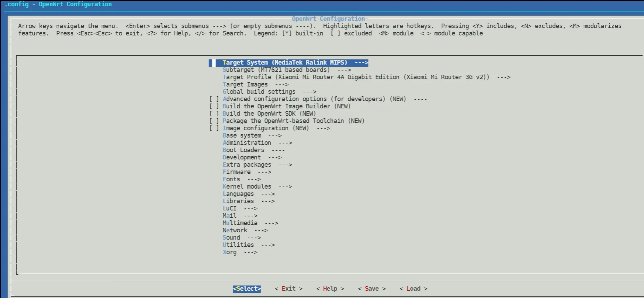Expand the Languages submenu
Viewport: 644px width, 298px height.
click(248, 194)
